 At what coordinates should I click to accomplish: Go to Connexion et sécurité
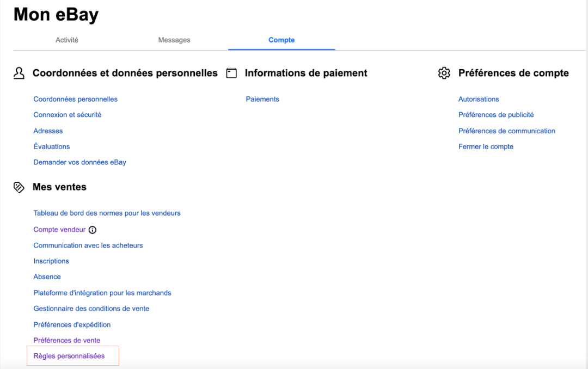[68, 115]
